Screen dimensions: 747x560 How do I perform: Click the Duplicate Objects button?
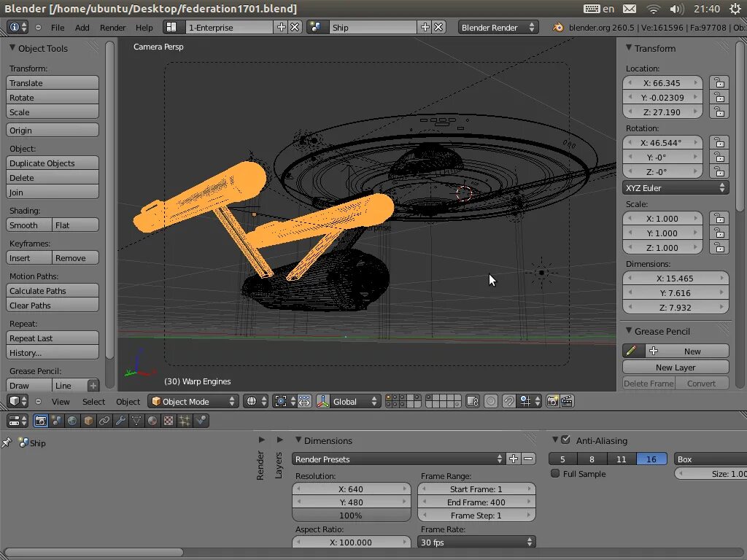point(53,163)
